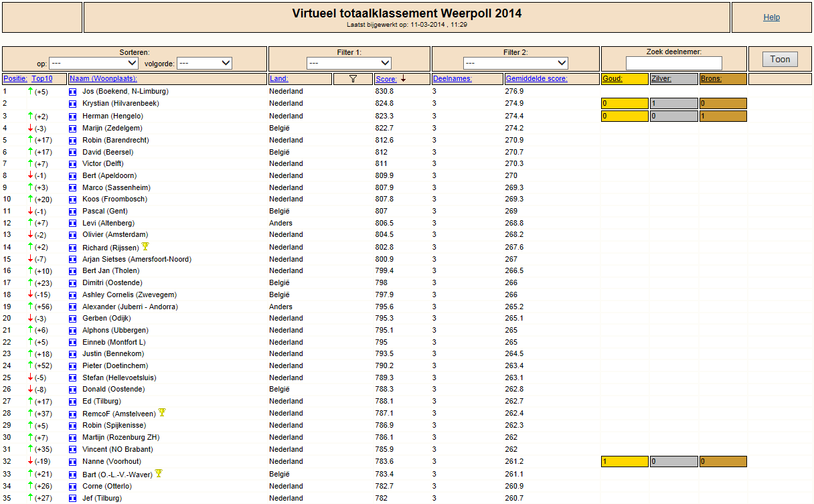Click the filter funnel icon in header
This screenshot has width=814, height=504.
[353, 79]
